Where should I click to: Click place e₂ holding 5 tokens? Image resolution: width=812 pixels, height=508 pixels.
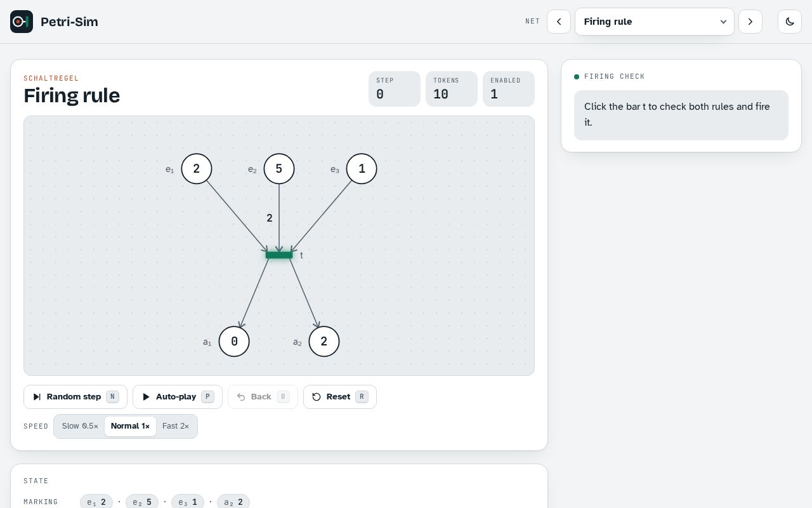pyautogui.click(x=279, y=169)
